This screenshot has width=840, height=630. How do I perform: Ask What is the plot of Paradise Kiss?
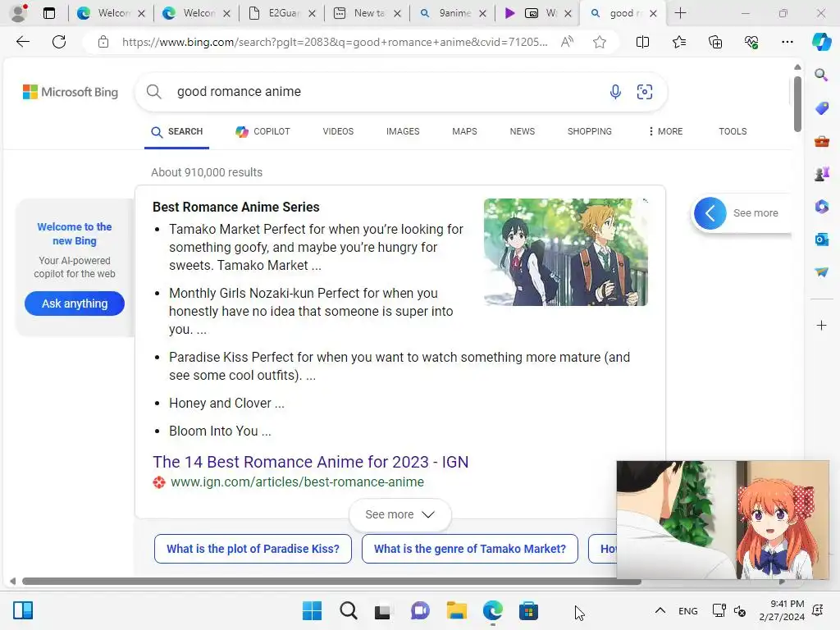[x=253, y=549]
